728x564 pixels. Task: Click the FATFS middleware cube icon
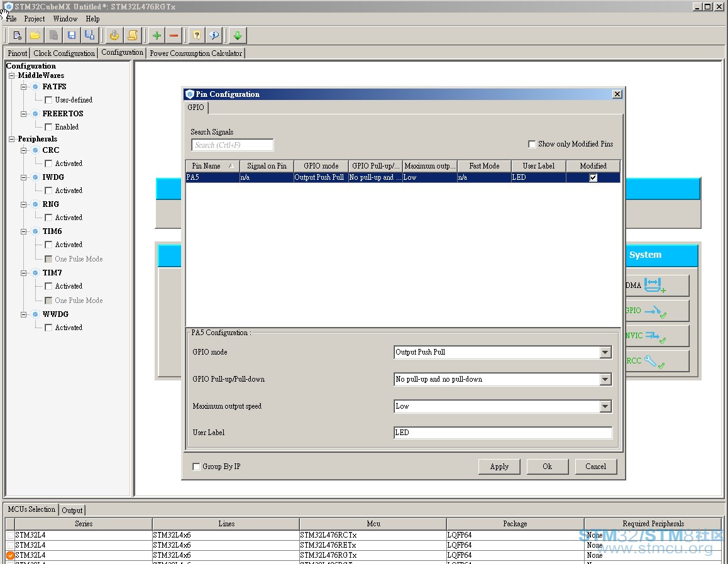[x=35, y=87]
